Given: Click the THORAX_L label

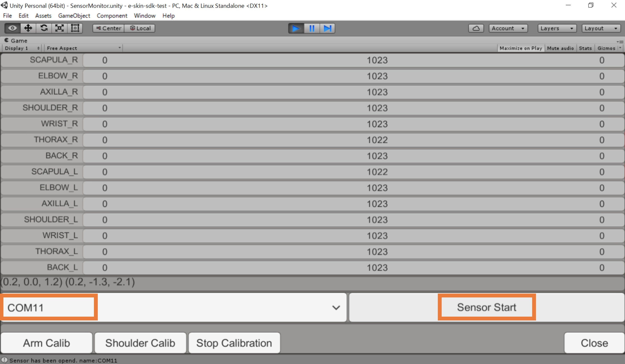Looking at the screenshot, I should pos(57,251).
